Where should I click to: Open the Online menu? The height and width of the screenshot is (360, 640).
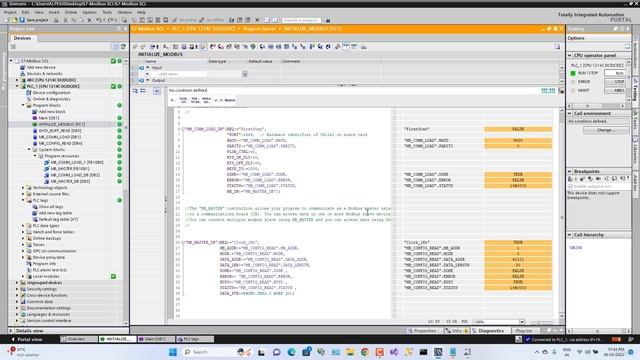click(71, 12)
